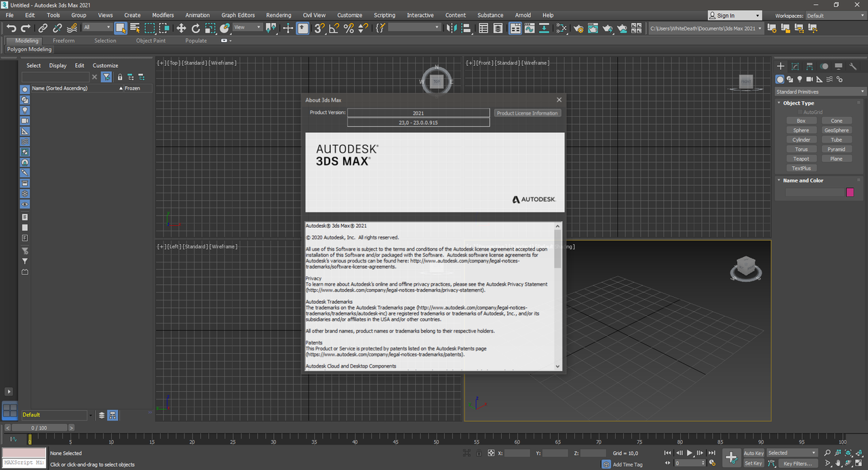868x470 pixels.
Task: Open the Utilities panel wrench icon
Action: (853, 66)
